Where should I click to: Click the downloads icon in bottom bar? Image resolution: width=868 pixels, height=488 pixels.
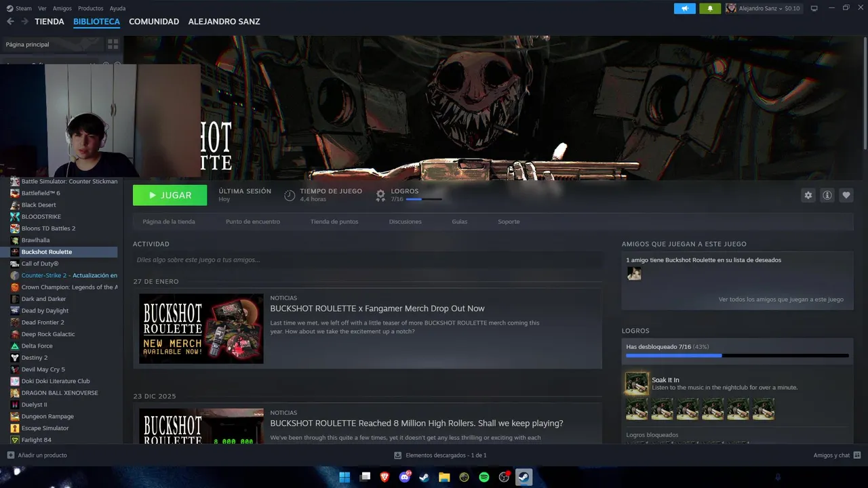pyautogui.click(x=398, y=455)
